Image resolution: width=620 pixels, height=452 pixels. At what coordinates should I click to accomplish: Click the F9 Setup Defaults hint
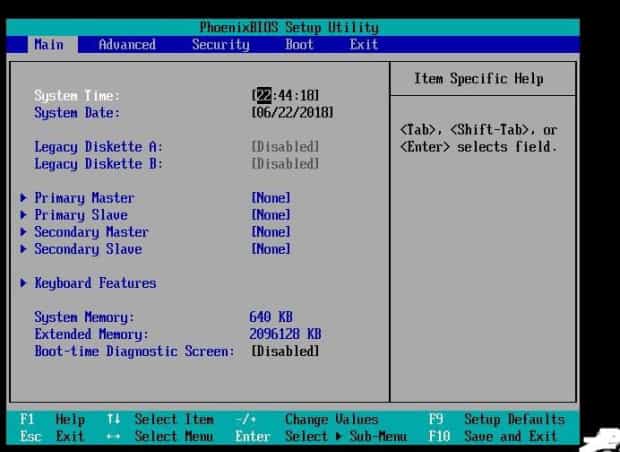tap(497, 419)
